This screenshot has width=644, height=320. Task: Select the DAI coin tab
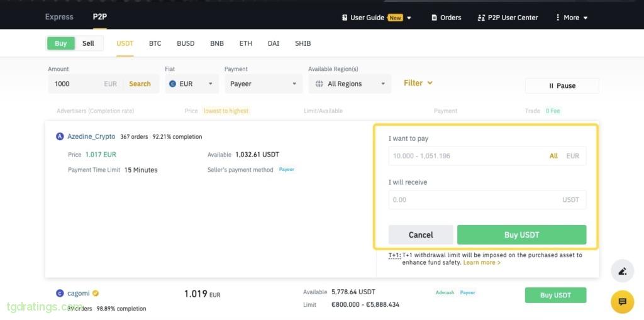(x=274, y=43)
